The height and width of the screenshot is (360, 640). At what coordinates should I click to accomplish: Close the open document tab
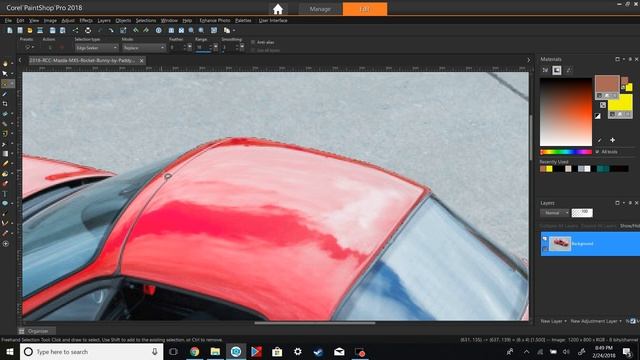142,60
